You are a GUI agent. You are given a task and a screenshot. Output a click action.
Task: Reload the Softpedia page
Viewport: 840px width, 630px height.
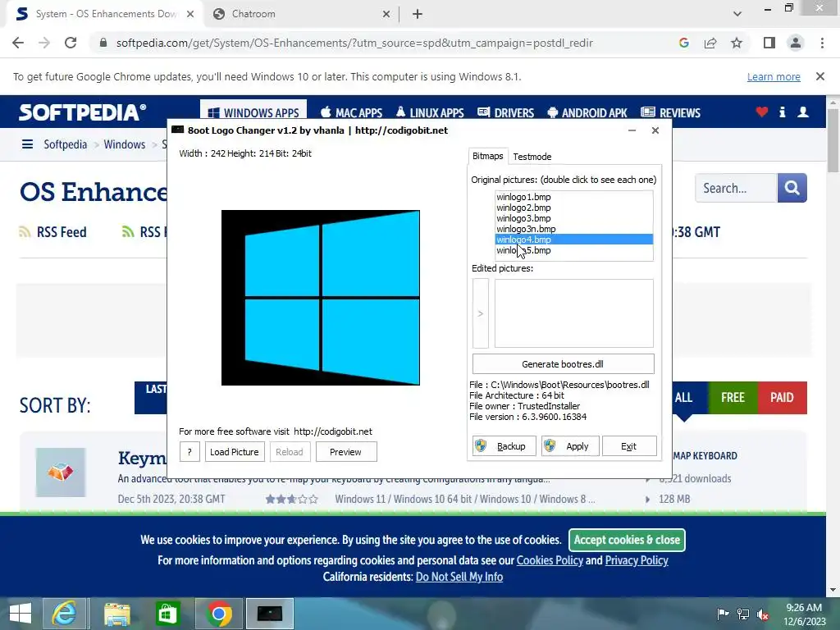tap(71, 43)
